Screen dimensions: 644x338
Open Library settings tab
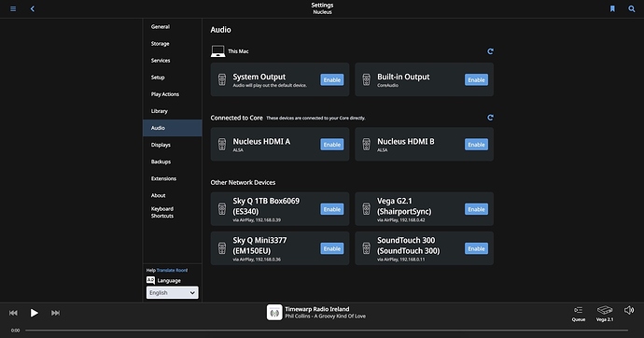tap(172, 111)
